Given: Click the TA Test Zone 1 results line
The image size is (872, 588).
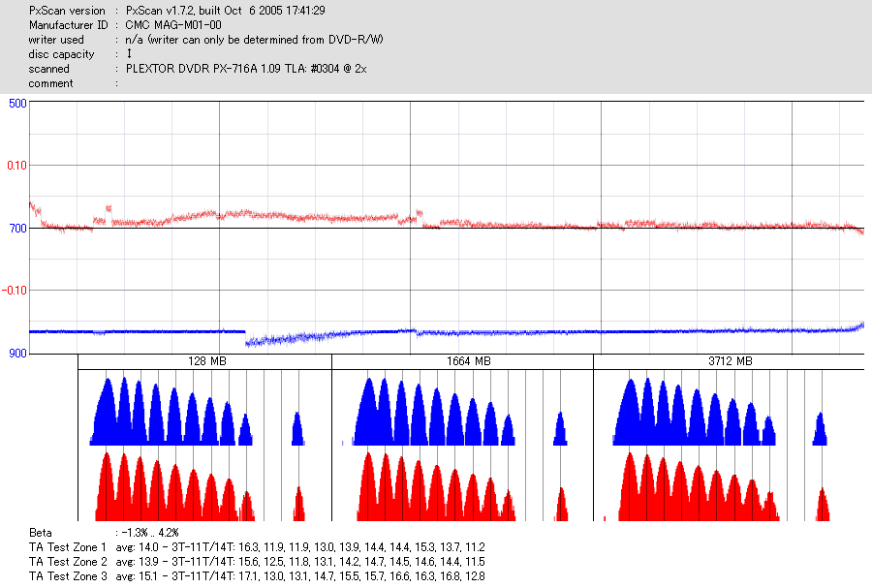Looking at the screenshot, I should (x=257, y=547).
